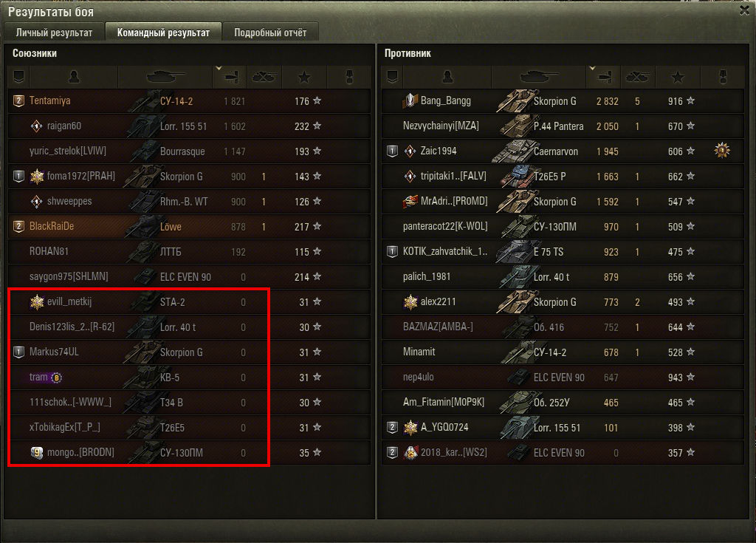Toggle enemy damage sort order arrow
This screenshot has height=543, width=756.
(x=593, y=69)
